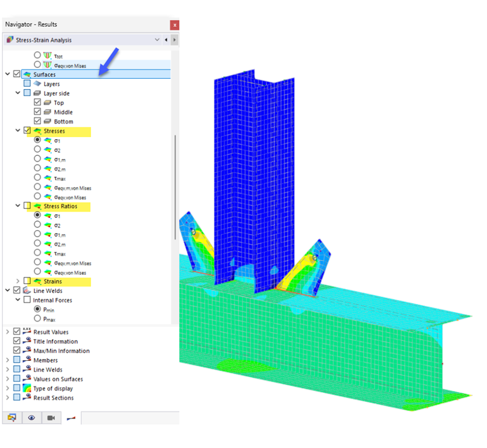Click the Top layer icon
Viewport: 487px width, 448px height.
click(47, 103)
